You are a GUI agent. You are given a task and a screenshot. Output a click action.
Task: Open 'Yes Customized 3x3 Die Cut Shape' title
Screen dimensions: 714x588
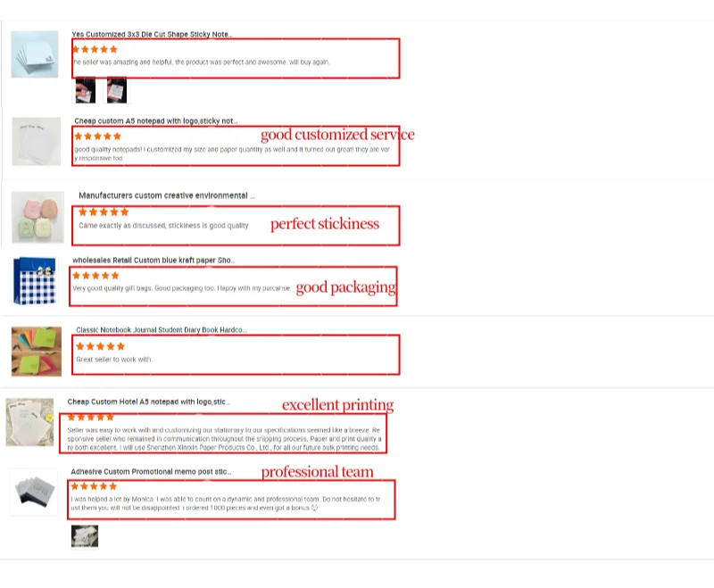point(152,34)
